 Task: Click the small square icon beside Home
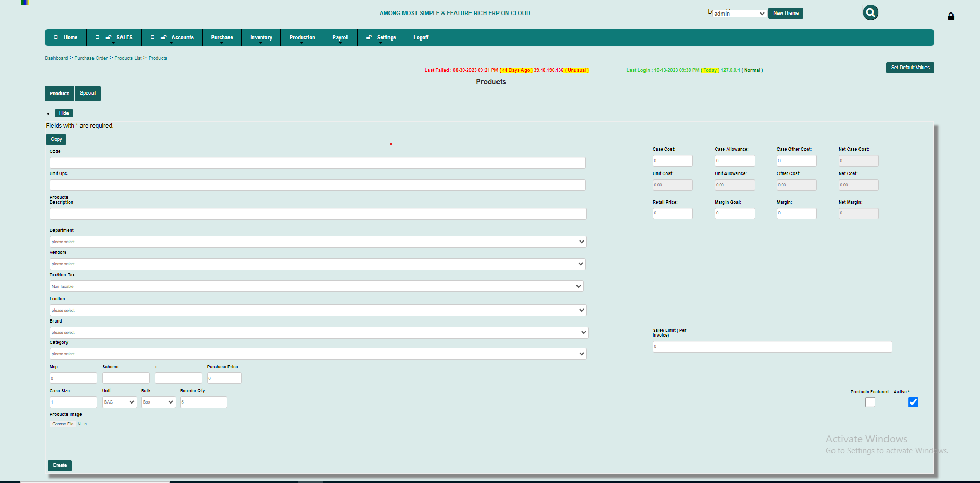click(56, 37)
